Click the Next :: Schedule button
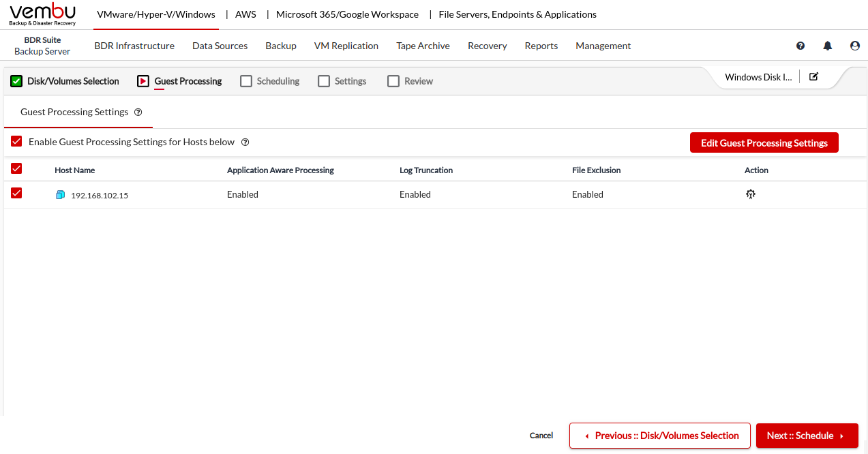868x454 pixels. [807, 436]
